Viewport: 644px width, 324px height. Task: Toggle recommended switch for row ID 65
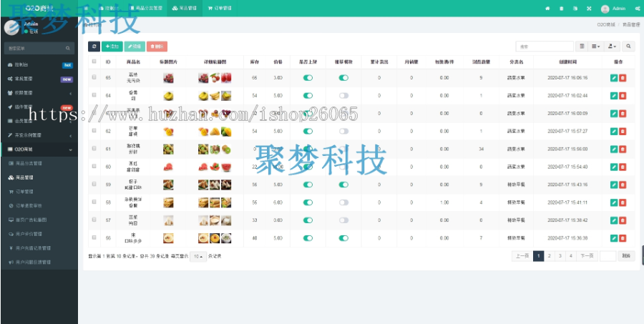click(x=343, y=78)
